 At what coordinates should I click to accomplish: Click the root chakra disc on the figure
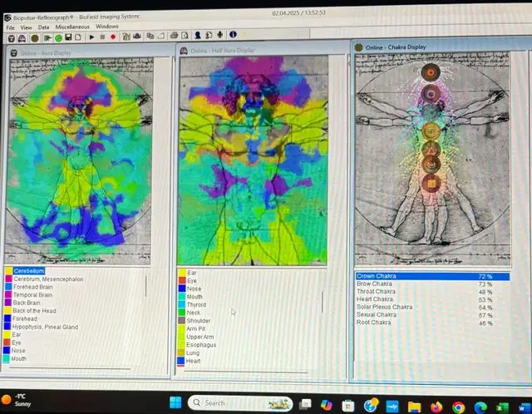point(431,184)
